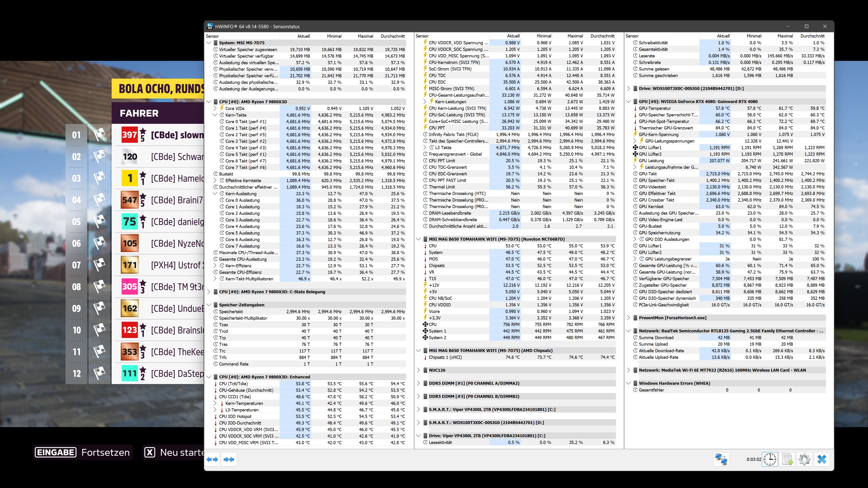
Task: Click the HWiNFO title bar app icon
Action: click(x=210, y=26)
